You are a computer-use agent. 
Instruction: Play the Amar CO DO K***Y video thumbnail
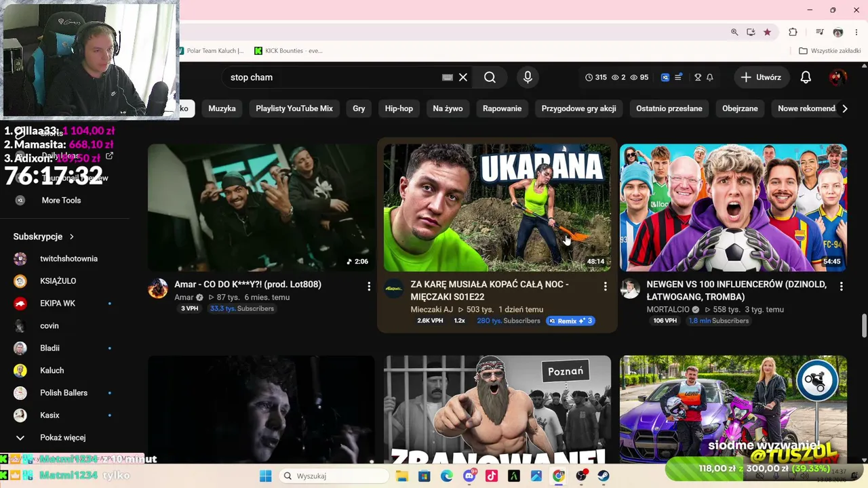[x=261, y=207]
